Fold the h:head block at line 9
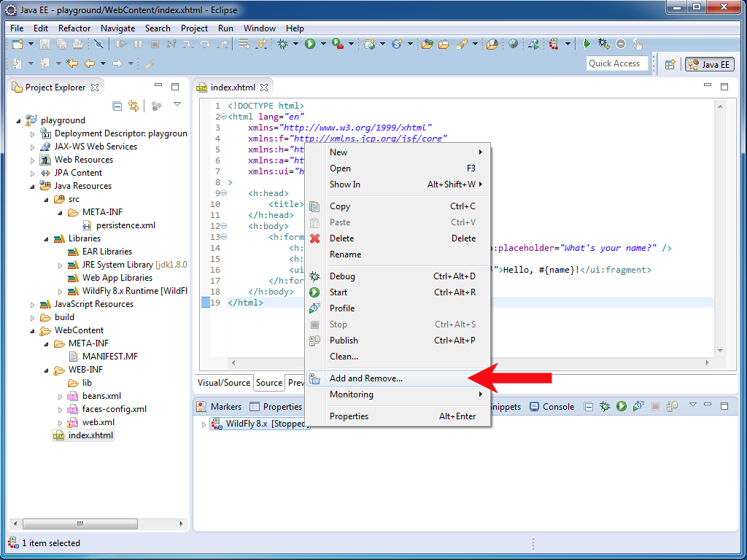Screen dimensions: 747x560 pyautogui.click(x=223, y=193)
